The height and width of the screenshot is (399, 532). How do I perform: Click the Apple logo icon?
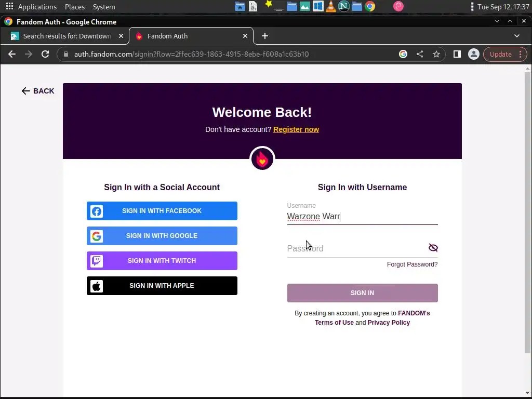(x=97, y=286)
